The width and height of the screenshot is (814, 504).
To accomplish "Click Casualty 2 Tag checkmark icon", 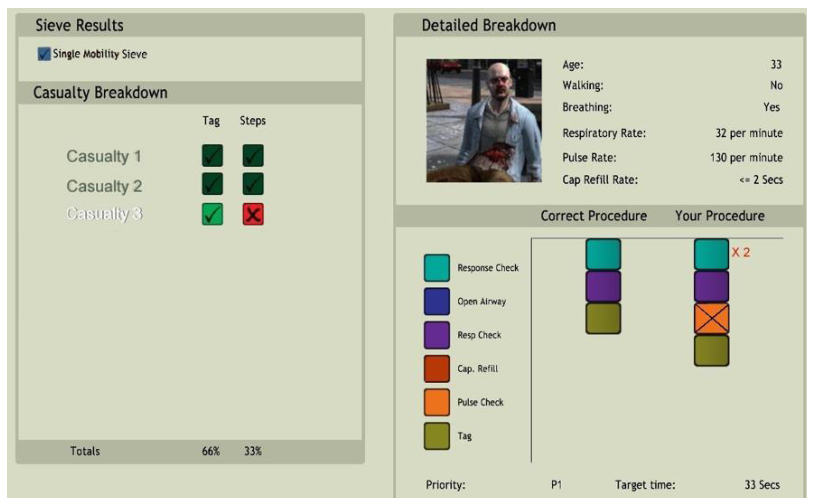I will [212, 184].
